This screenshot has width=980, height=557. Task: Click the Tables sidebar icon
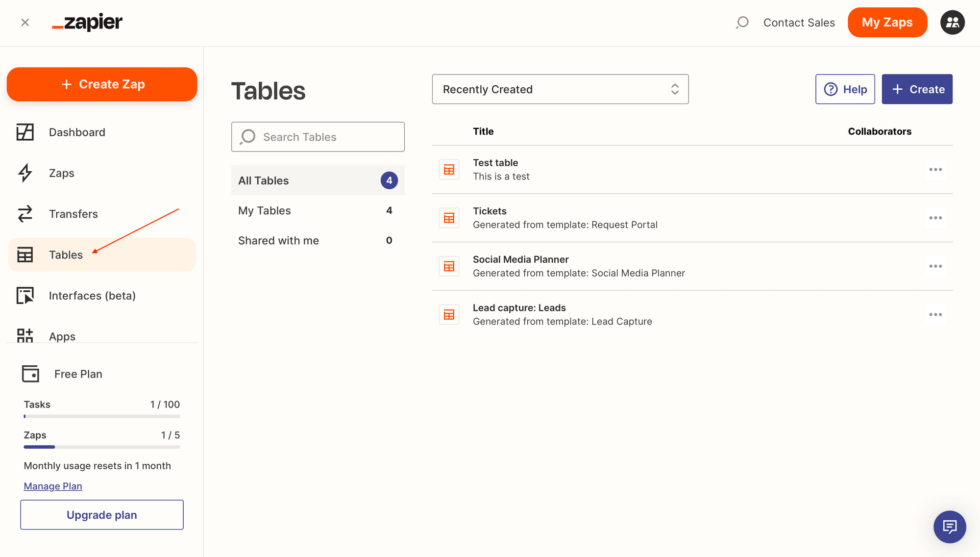point(24,254)
